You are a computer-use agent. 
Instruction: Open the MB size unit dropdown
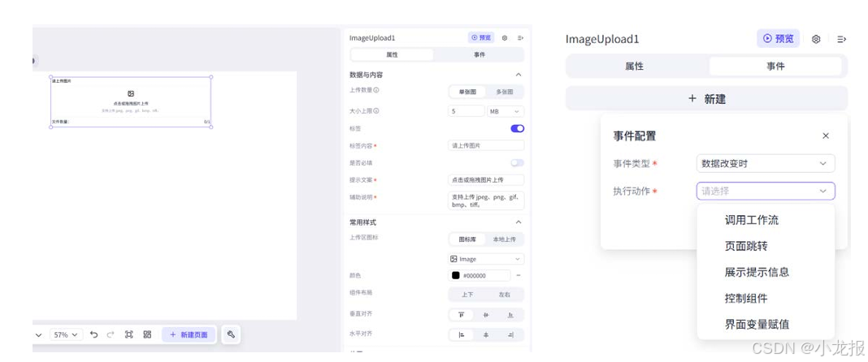pos(506,111)
